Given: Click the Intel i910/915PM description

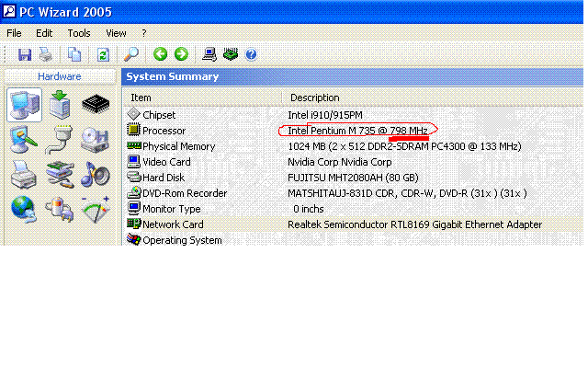Looking at the screenshot, I should (325, 115).
